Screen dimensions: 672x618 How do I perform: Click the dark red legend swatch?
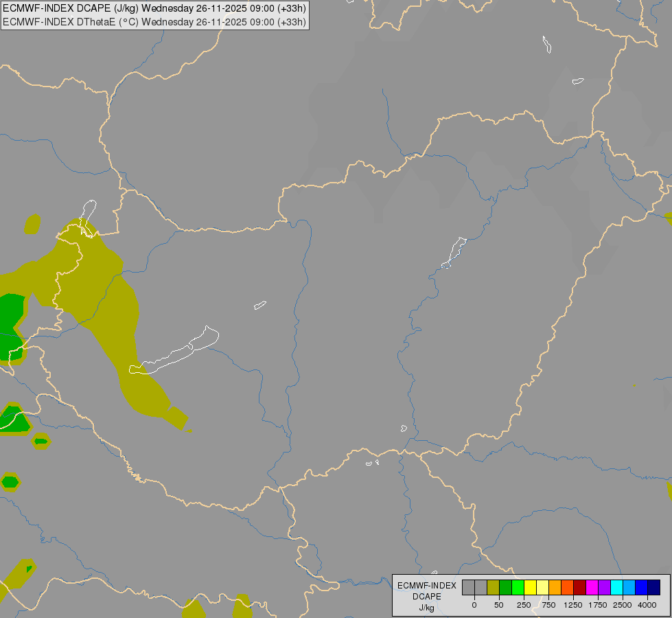coord(580,588)
